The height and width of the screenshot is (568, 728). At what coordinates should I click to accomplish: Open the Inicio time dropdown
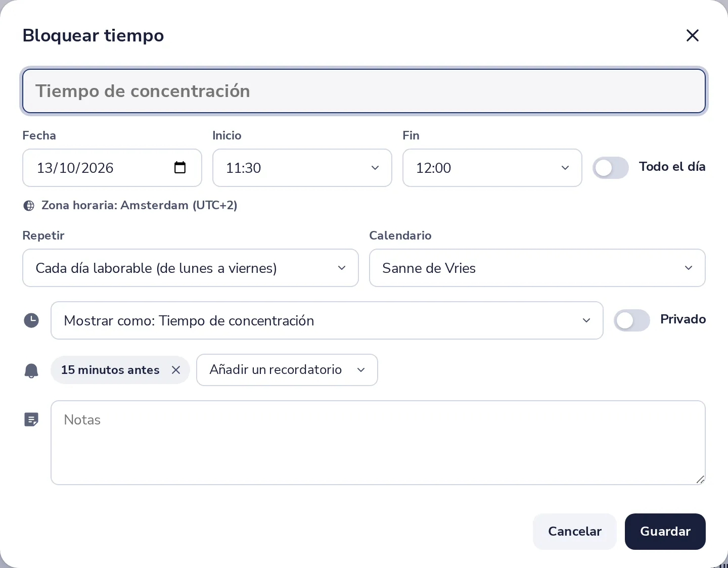[302, 168]
